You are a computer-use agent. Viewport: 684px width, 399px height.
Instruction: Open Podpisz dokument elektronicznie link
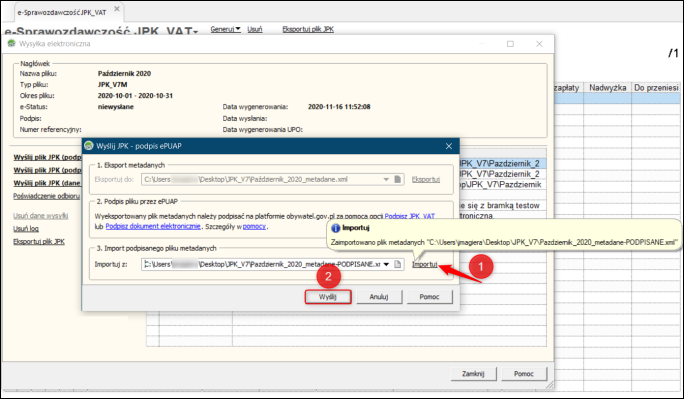click(153, 226)
